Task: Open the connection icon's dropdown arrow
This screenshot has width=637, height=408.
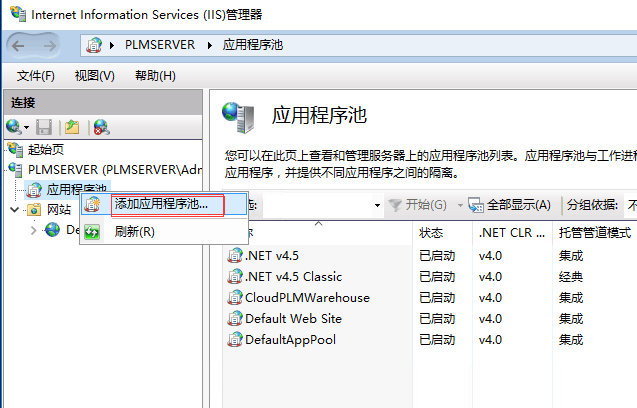Action: click(26, 128)
